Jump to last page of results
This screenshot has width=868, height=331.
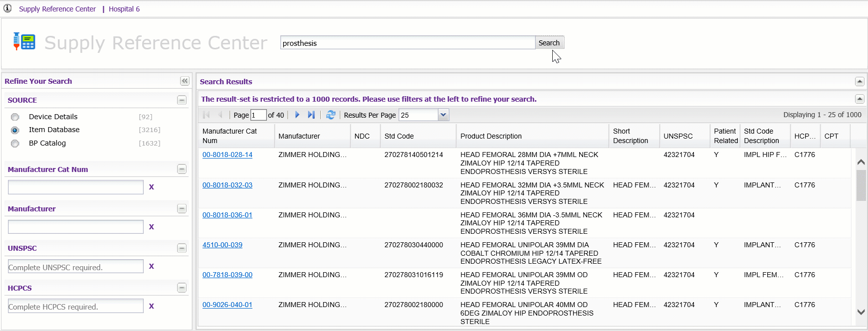click(x=311, y=115)
